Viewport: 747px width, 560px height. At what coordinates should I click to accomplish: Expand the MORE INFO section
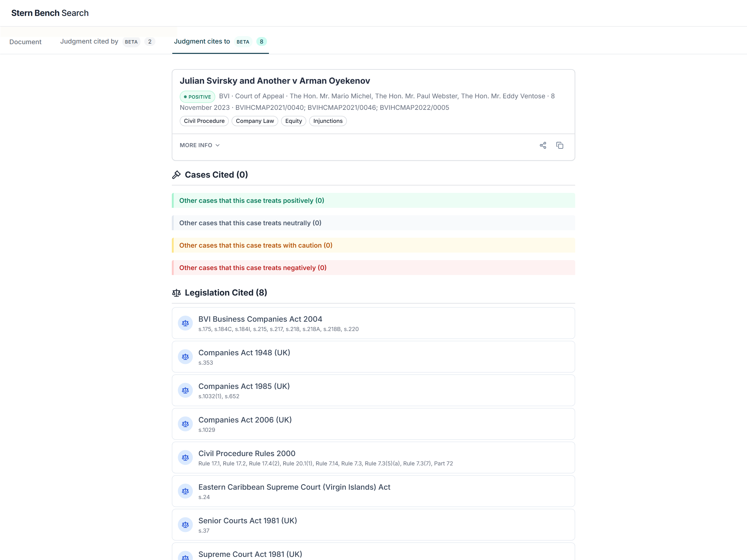point(200,145)
